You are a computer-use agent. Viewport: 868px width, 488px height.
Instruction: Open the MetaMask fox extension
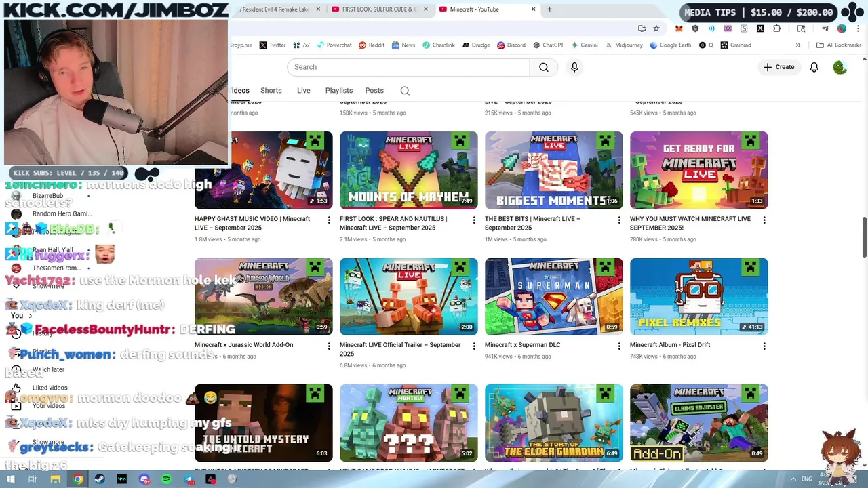679,28
